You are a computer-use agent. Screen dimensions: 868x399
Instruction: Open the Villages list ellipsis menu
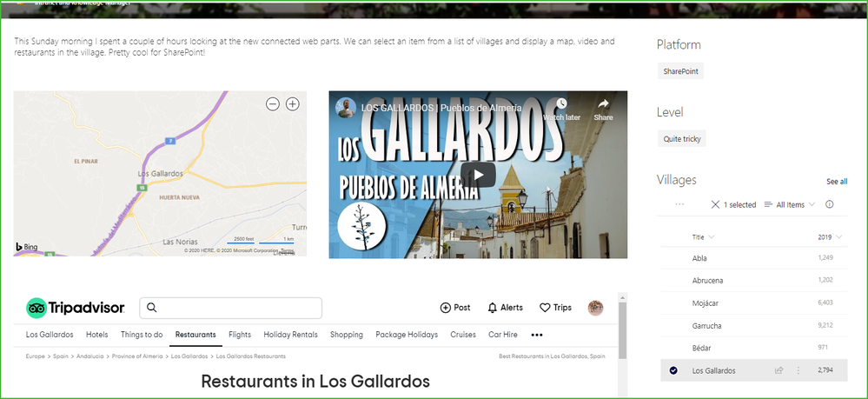coord(679,204)
